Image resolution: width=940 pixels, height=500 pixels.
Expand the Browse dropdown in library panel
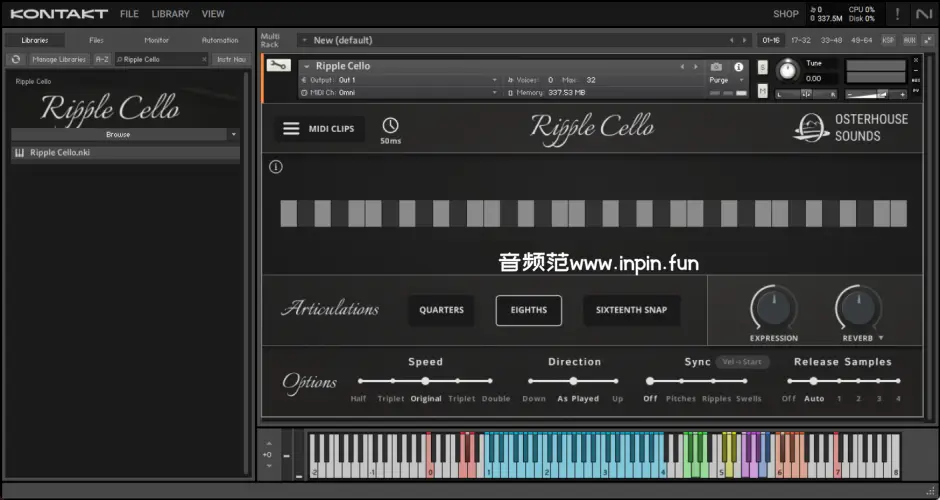tap(233, 134)
